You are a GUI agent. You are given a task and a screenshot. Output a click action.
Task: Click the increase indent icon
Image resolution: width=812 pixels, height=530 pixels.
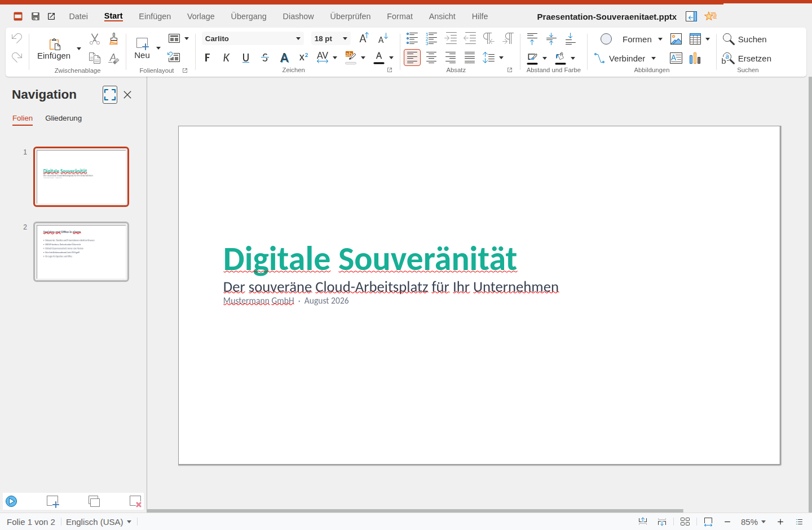(x=451, y=38)
